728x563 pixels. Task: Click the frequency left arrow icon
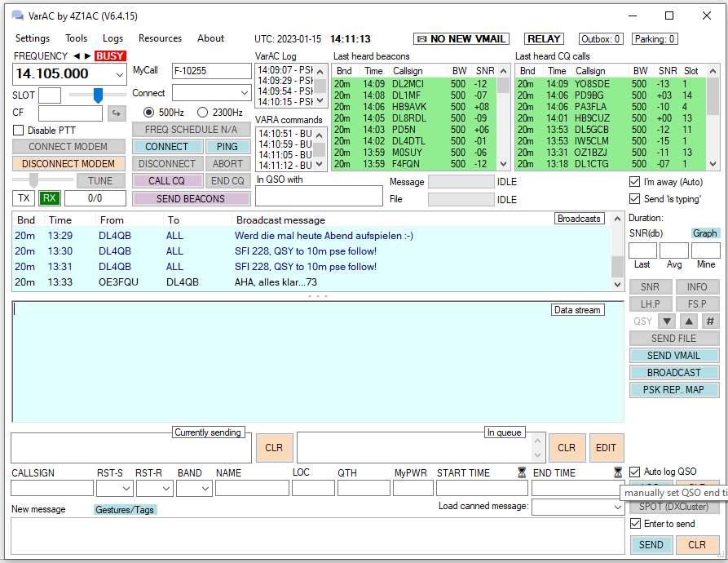77,56
